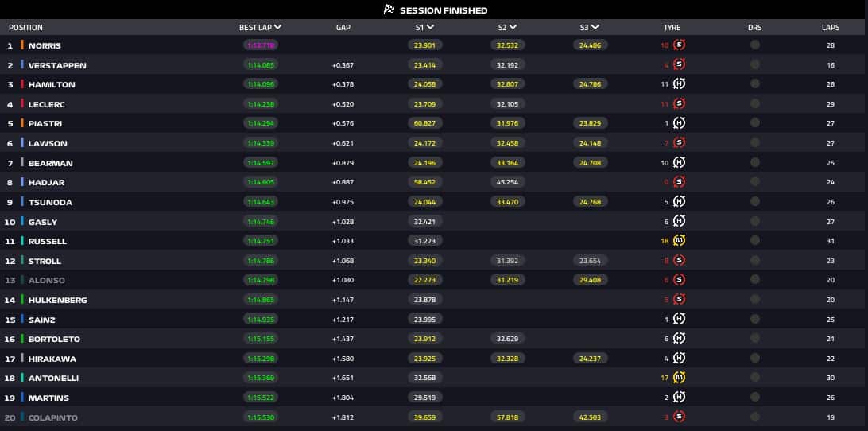868x431 pixels.
Task: Click Hamilton's hard tyre icon
Action: click(680, 84)
